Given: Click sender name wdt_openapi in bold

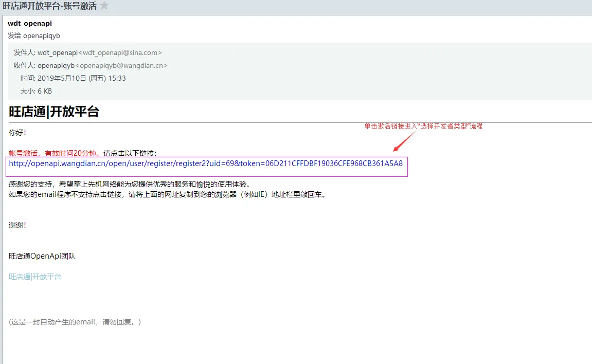Looking at the screenshot, I should [x=30, y=23].
